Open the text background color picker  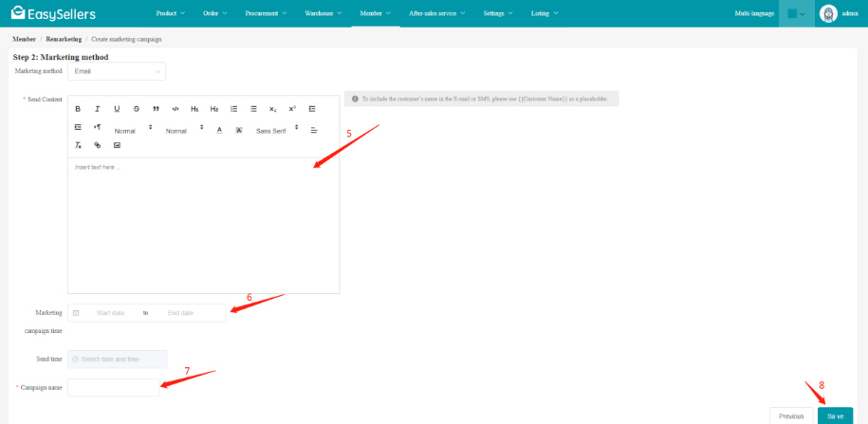[x=239, y=130]
